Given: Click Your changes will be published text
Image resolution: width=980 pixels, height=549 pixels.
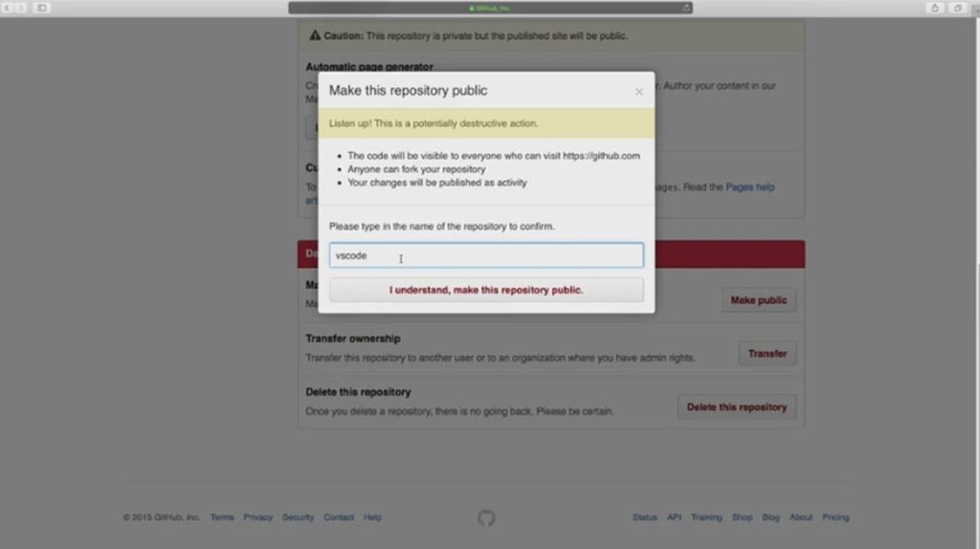Looking at the screenshot, I should coord(436,183).
